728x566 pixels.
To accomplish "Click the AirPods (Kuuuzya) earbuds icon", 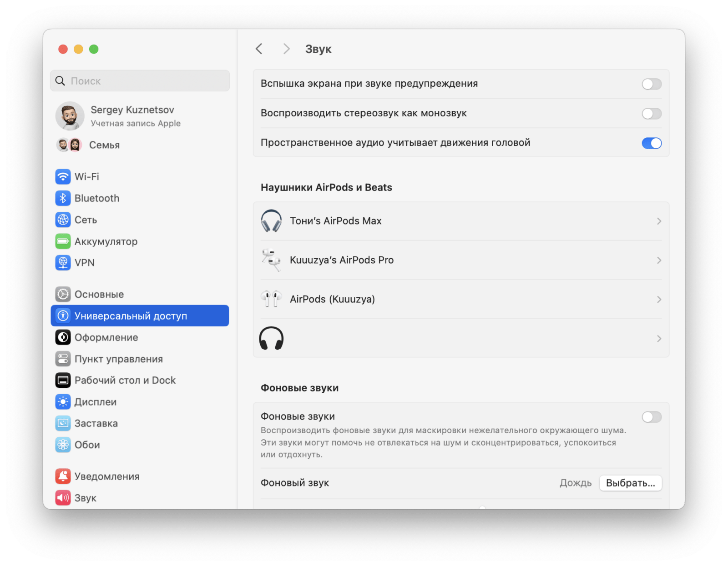I will 271,299.
